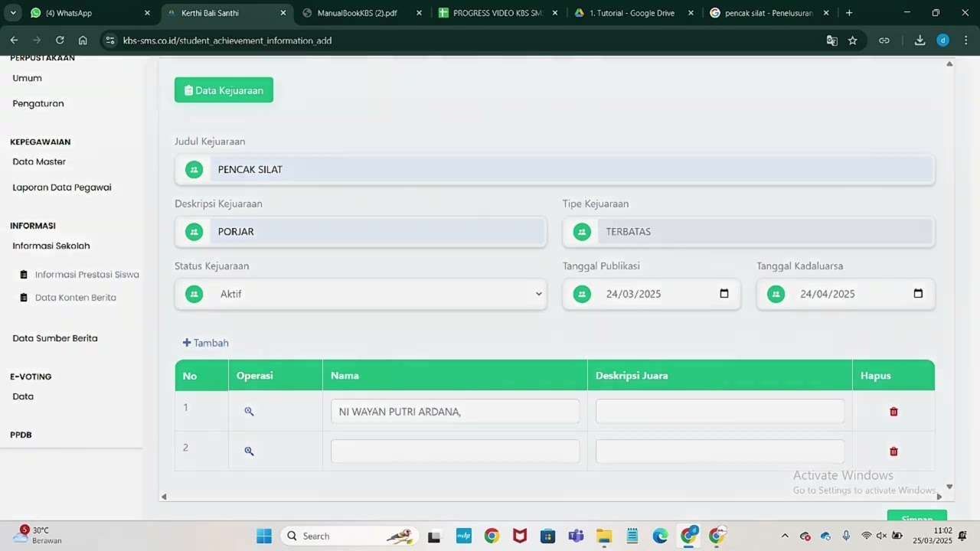Delete row 1 with the red trash icon
The image size is (980, 551).
click(x=893, y=412)
